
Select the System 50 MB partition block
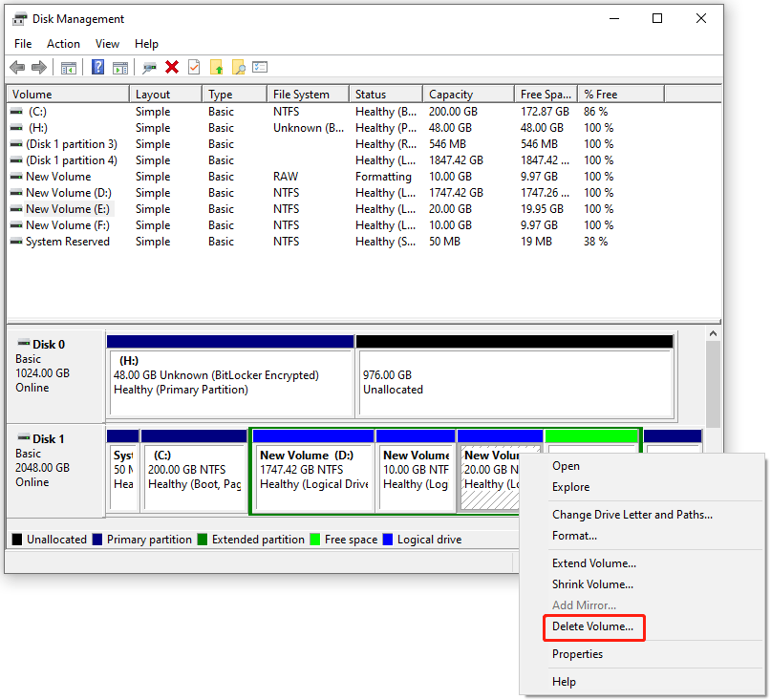123,471
